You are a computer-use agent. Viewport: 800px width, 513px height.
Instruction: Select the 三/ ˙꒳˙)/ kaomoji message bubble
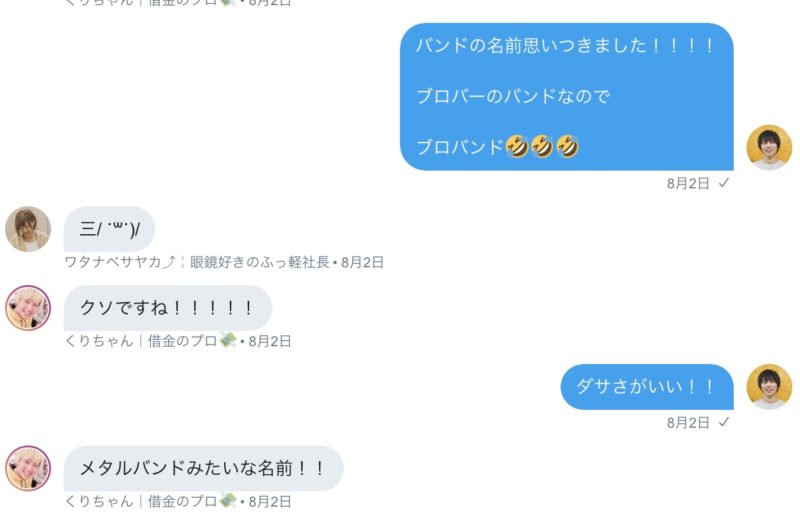[109, 229]
